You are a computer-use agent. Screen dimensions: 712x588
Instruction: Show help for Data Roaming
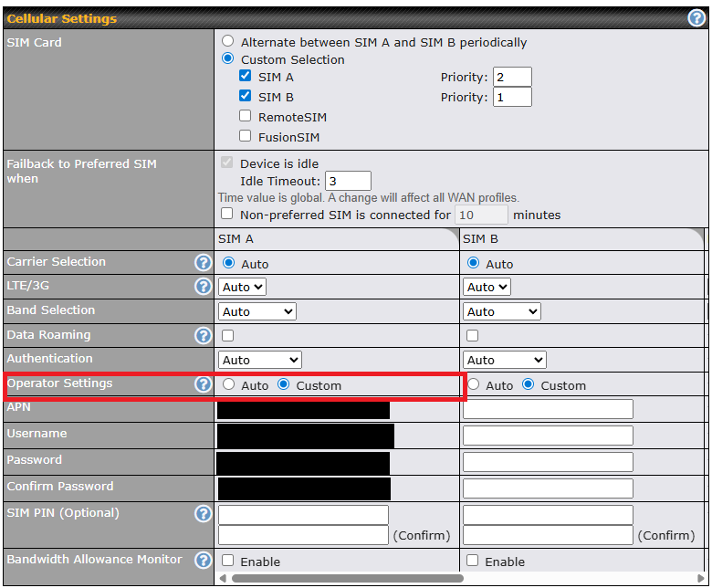(x=203, y=336)
